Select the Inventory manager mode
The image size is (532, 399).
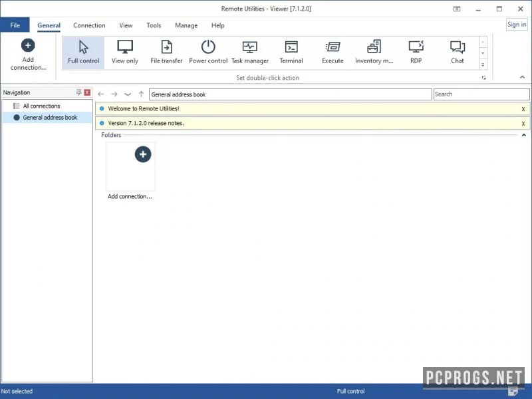point(374,53)
